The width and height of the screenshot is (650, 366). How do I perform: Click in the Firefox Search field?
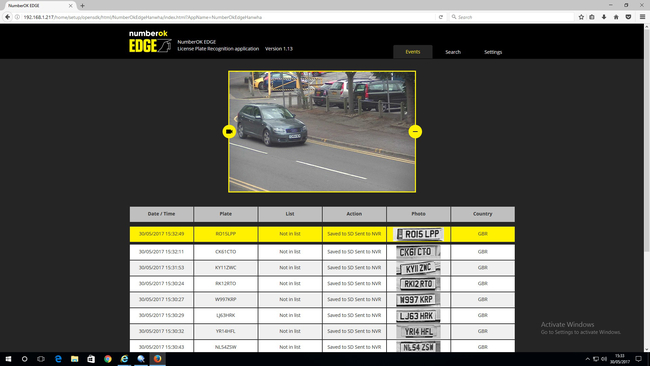coord(512,17)
